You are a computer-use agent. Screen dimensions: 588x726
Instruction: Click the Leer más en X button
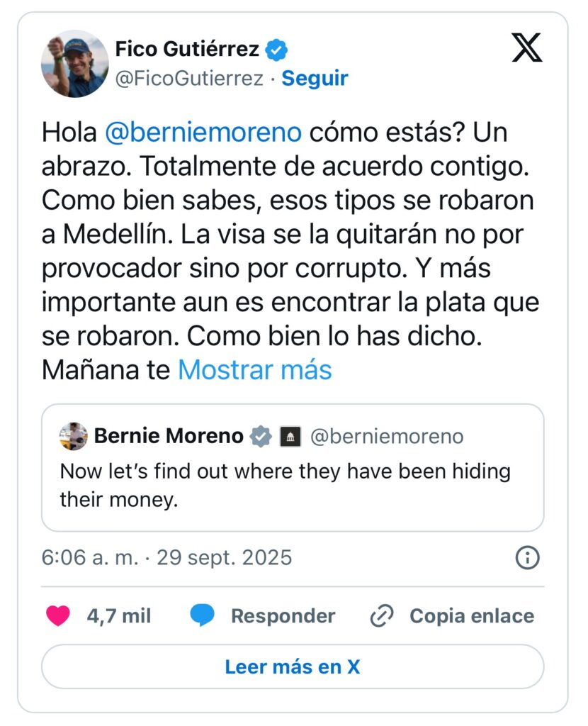click(x=293, y=666)
